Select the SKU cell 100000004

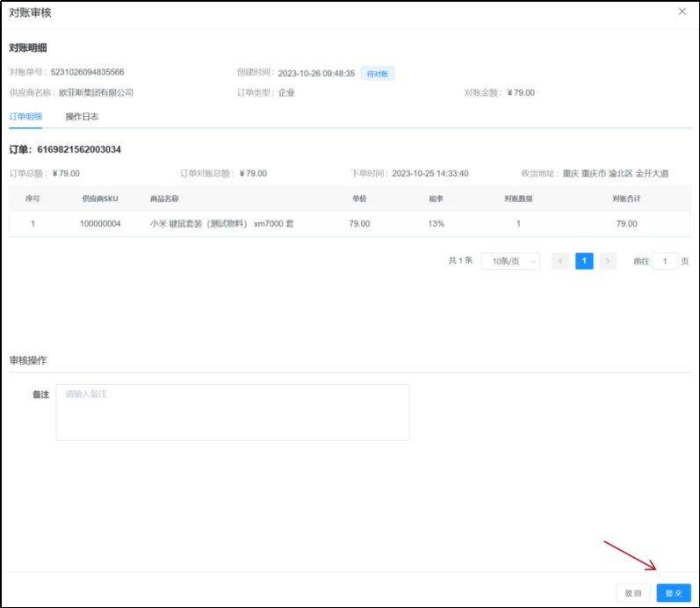pyautogui.click(x=100, y=224)
